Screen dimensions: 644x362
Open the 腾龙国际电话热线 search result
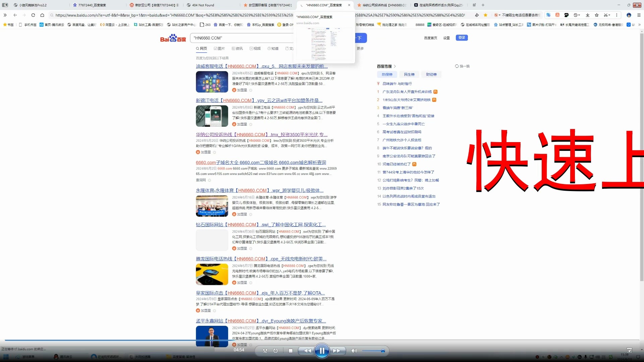pos(261,259)
